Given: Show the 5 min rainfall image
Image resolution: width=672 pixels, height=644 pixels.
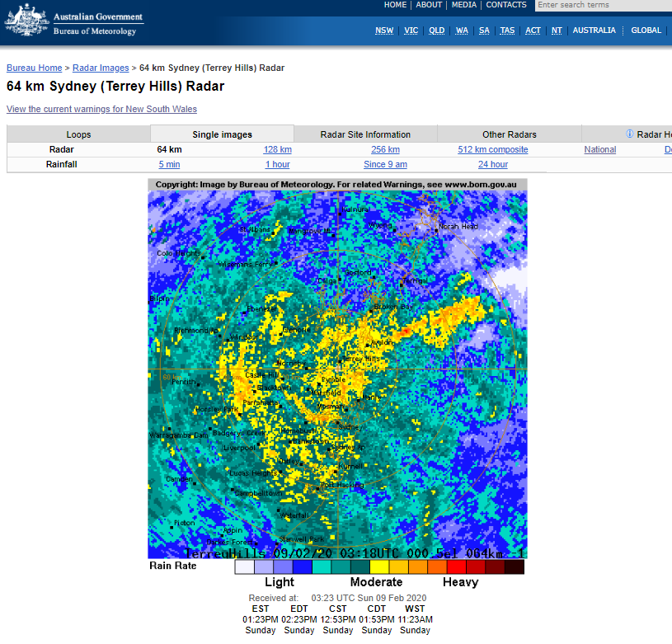Looking at the screenshot, I should click(169, 165).
